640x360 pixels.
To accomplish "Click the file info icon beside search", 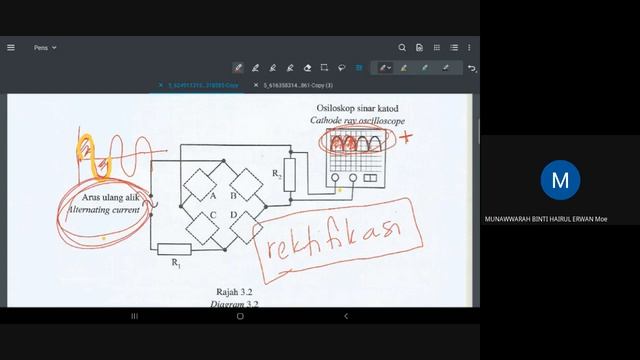I will [419, 48].
